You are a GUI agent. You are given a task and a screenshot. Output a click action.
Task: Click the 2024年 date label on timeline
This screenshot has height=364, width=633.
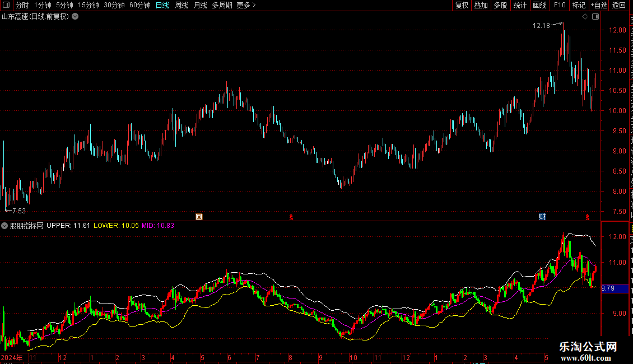click(12, 357)
